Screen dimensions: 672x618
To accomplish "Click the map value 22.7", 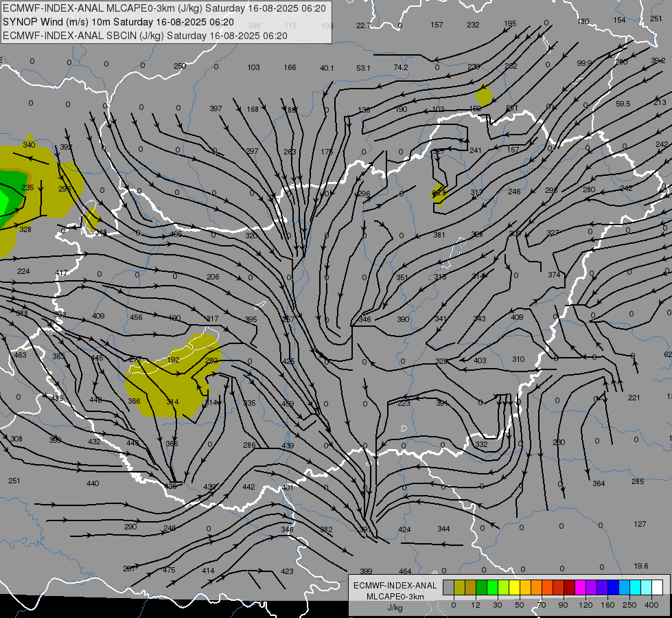I will point(363,25).
